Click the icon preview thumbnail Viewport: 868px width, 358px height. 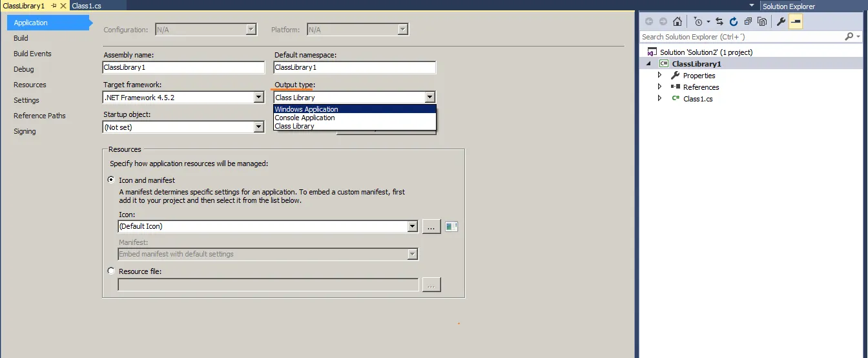pos(451,226)
